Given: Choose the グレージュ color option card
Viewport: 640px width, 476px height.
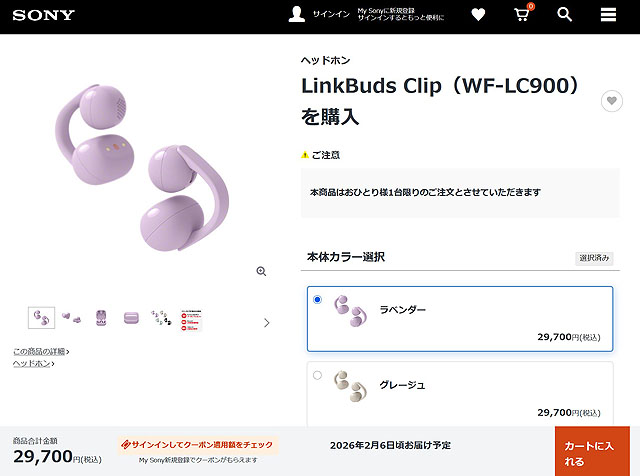Looking at the screenshot, I should (460, 394).
